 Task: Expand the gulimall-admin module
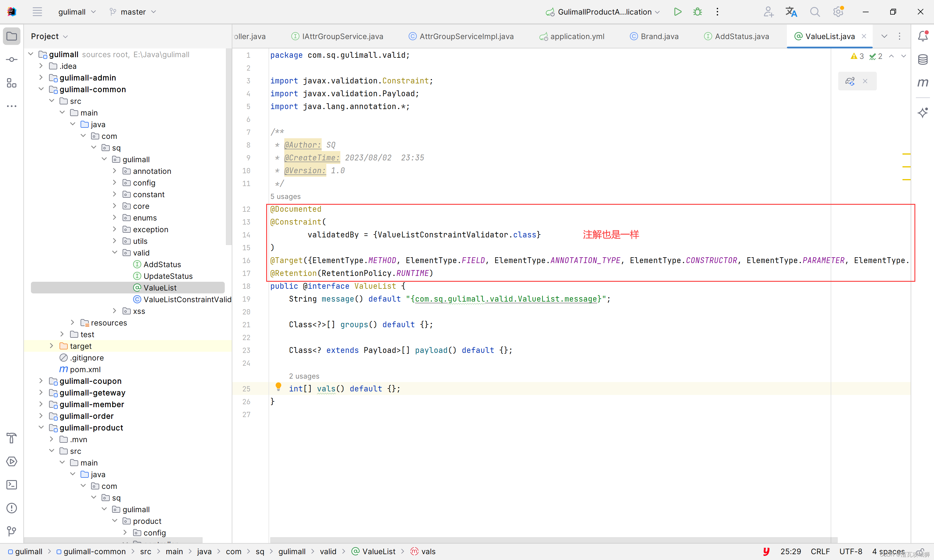click(41, 77)
